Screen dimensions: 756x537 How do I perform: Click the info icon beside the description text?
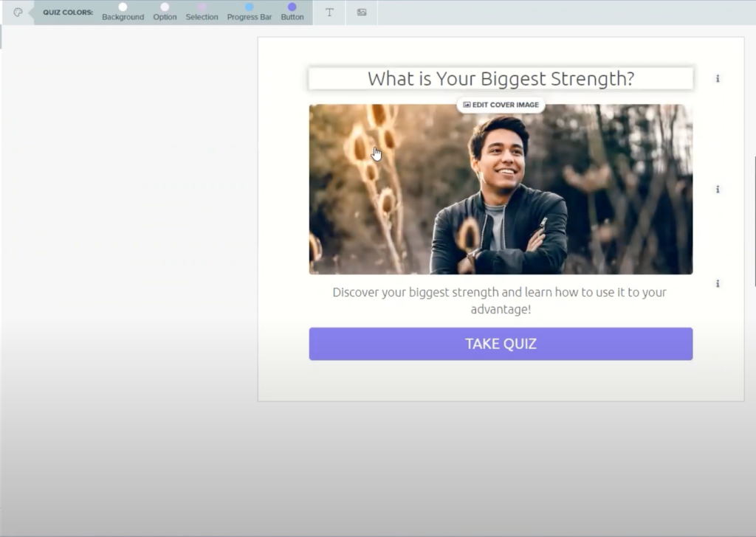(x=718, y=284)
